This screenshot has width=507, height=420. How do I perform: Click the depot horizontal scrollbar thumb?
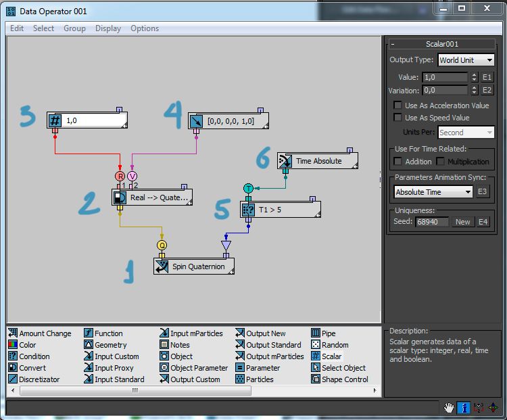tap(135, 390)
